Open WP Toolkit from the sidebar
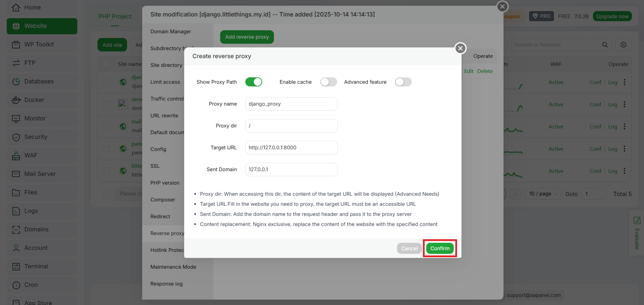This screenshot has width=644, height=305. [42, 44]
